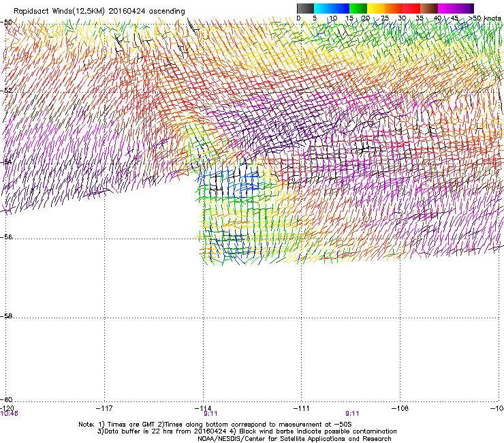
Task: Click the '-58' latitude axis label
Action: (6, 316)
